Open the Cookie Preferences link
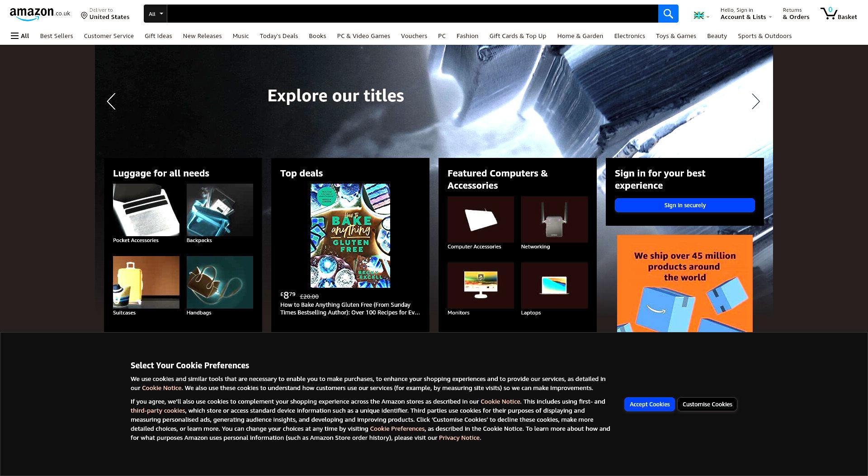The height and width of the screenshot is (476, 868). point(397,429)
